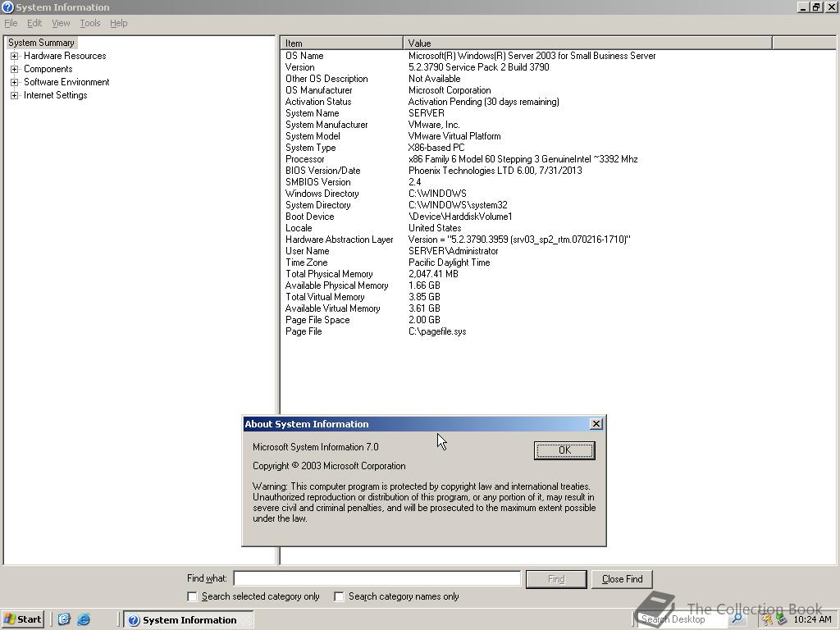
Task: Minimize the System Information window
Action: point(802,7)
